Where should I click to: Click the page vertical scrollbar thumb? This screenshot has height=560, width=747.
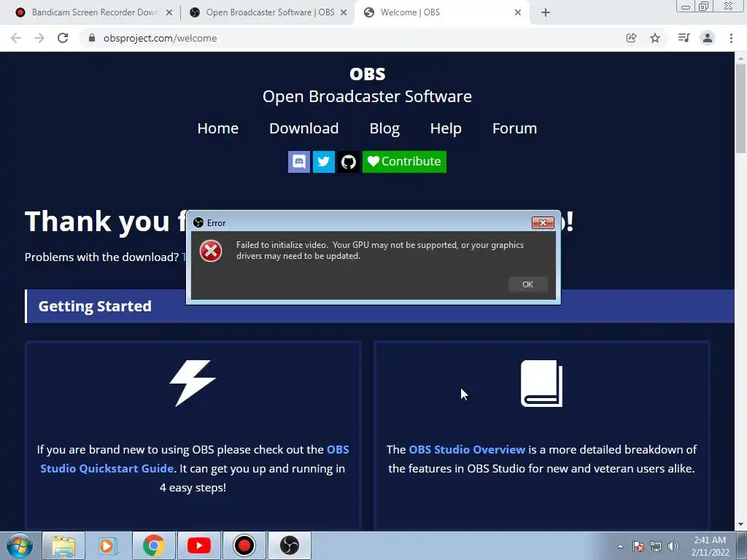(x=740, y=109)
